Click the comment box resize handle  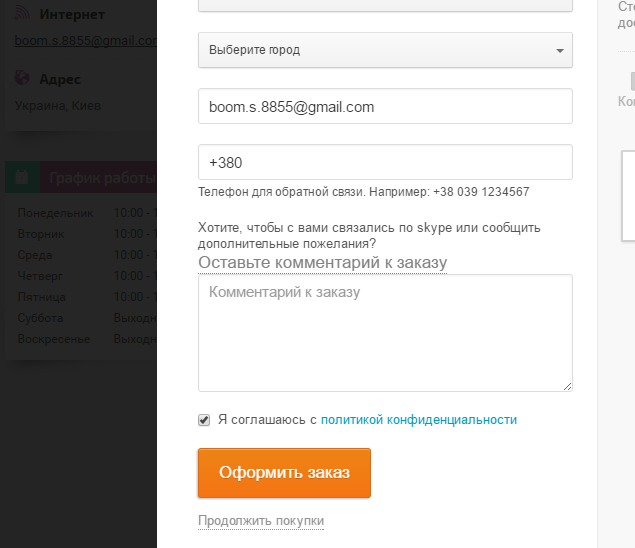(567, 386)
